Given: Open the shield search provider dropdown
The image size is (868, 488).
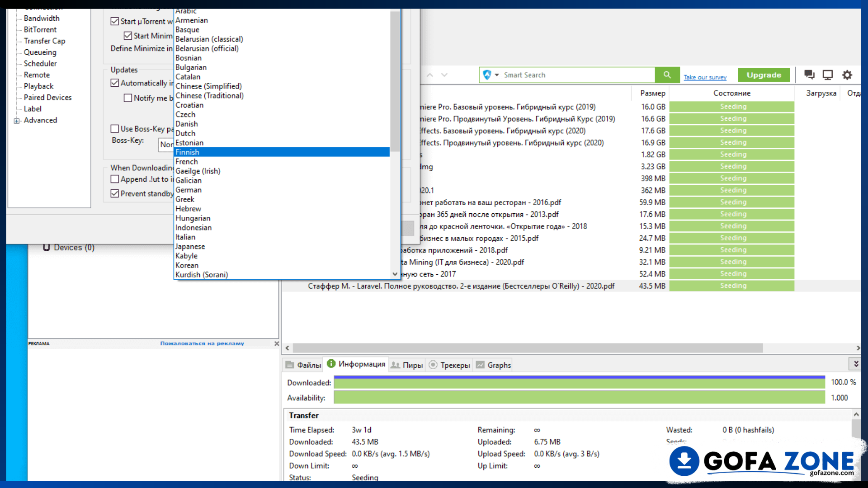Looking at the screenshot, I should click(491, 75).
